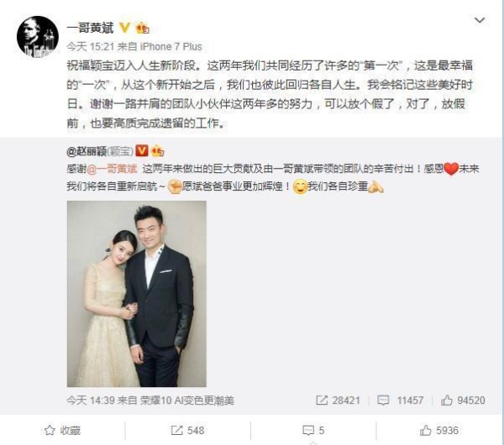Click the red V badge next to 赵丽颖

click(142, 150)
